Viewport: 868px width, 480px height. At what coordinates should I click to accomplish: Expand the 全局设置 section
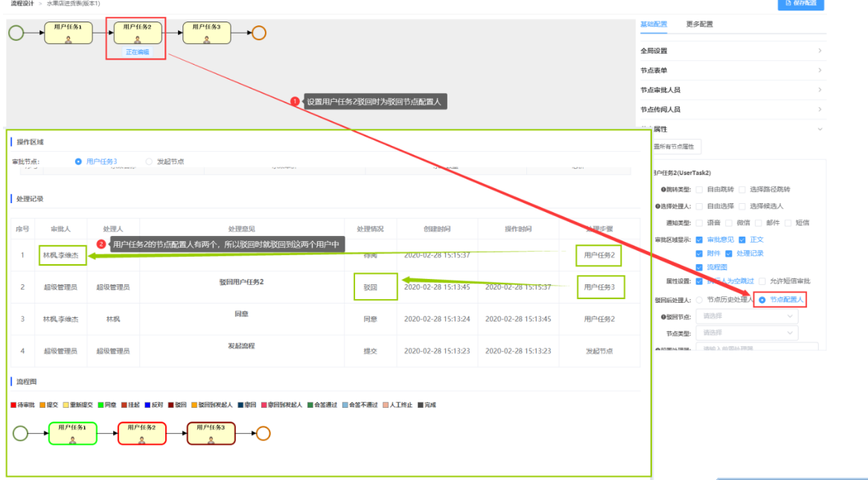(x=733, y=51)
